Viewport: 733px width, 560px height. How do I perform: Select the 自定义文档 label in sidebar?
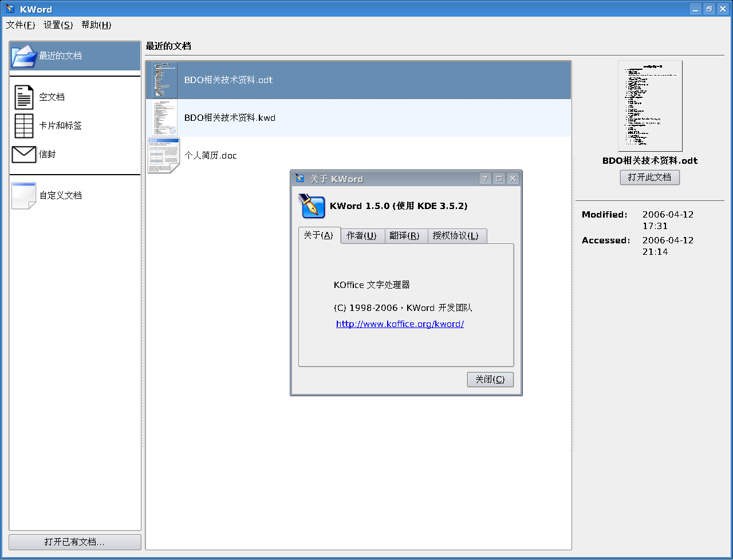click(x=60, y=196)
